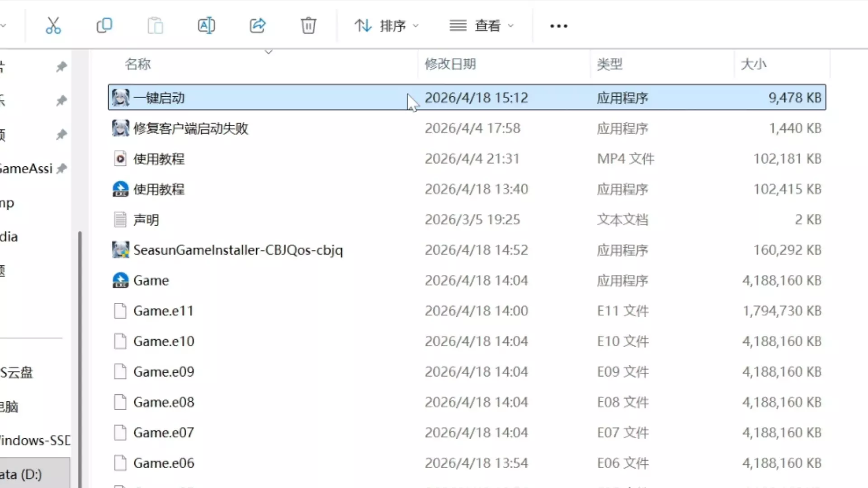868x488 pixels.
Task: Click the Delete trash can icon
Action: (308, 26)
